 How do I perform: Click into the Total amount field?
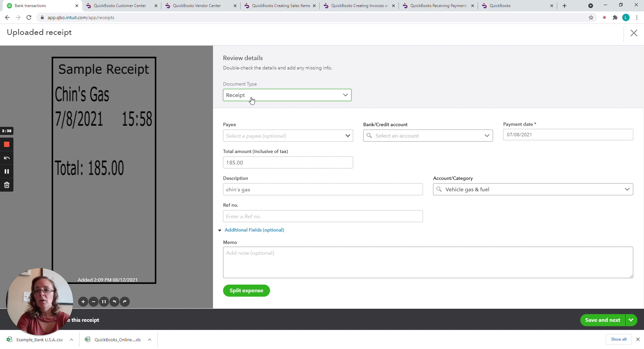pos(288,162)
